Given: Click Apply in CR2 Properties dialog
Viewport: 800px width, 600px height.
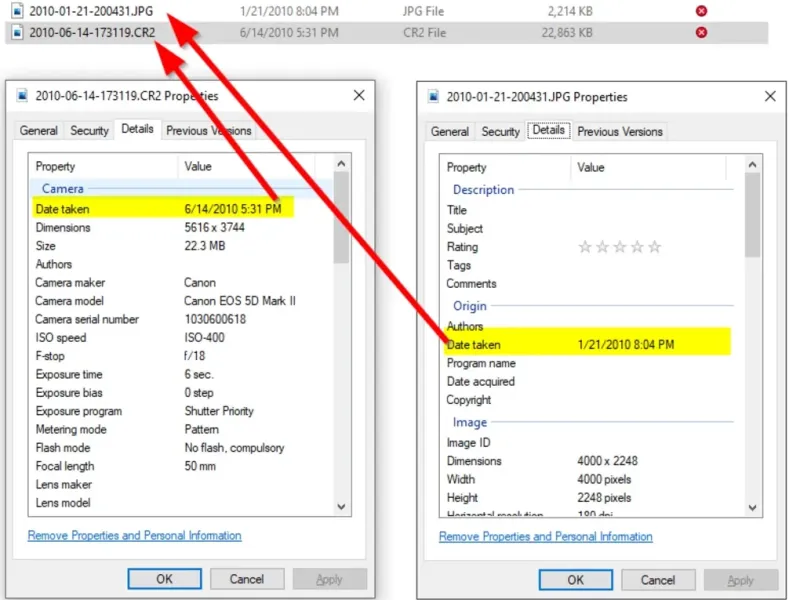Looking at the screenshot, I should [x=330, y=579].
